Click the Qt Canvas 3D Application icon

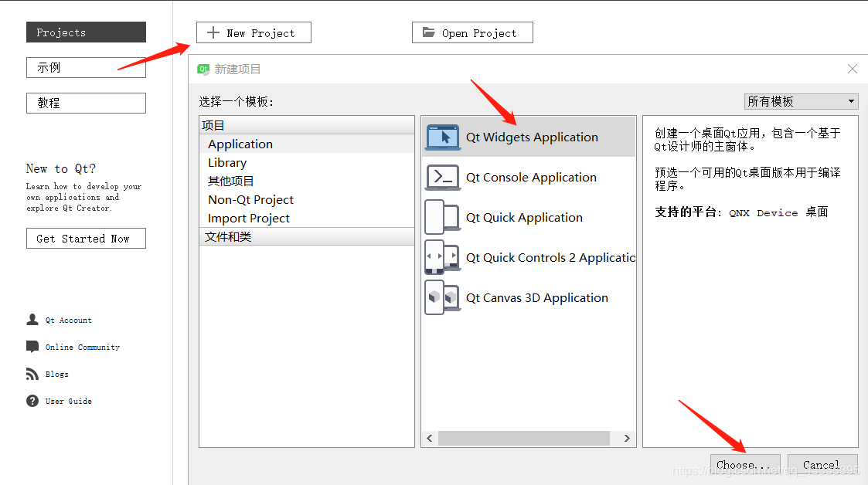tap(443, 297)
